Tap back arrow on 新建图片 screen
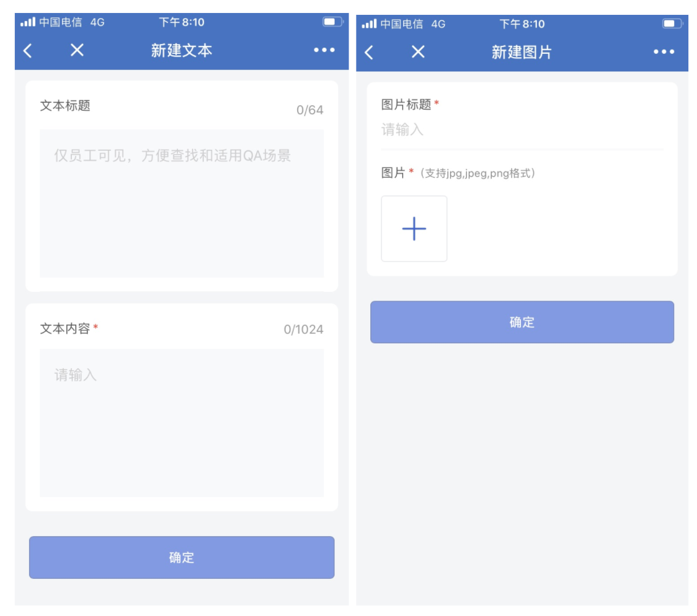The image size is (697, 616). pyautogui.click(x=368, y=53)
